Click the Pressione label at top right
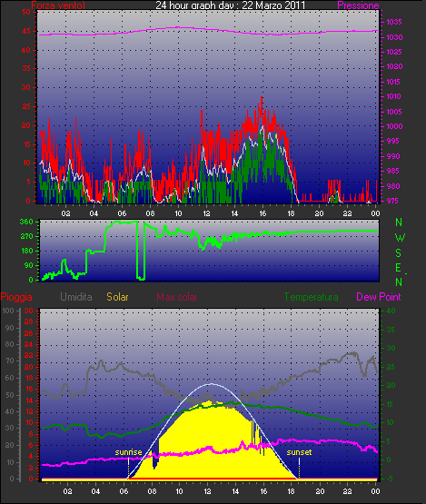Viewport: 426px width, 504px height. (358, 5)
